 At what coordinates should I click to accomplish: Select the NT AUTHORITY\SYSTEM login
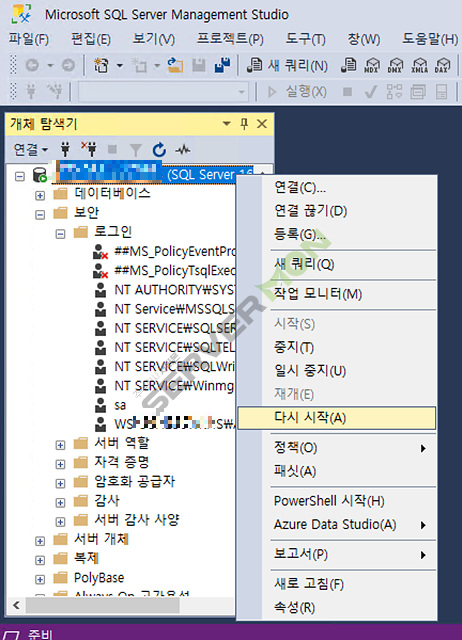[x=175, y=290]
